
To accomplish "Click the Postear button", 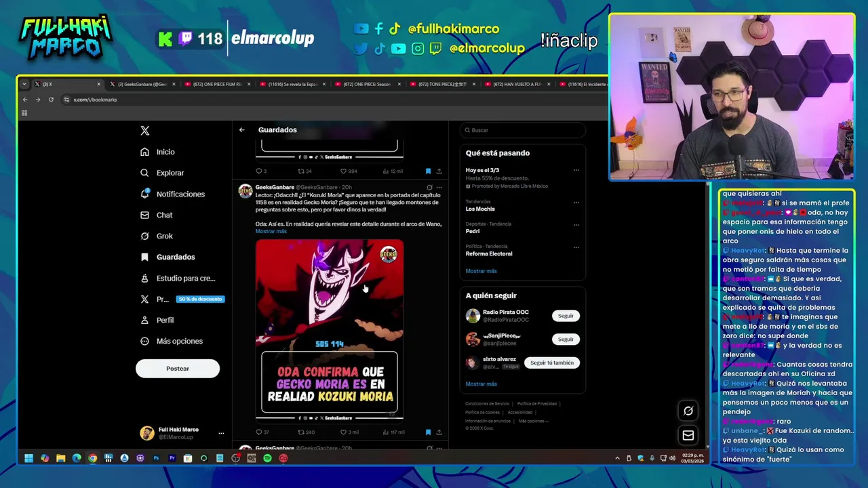I will point(178,368).
